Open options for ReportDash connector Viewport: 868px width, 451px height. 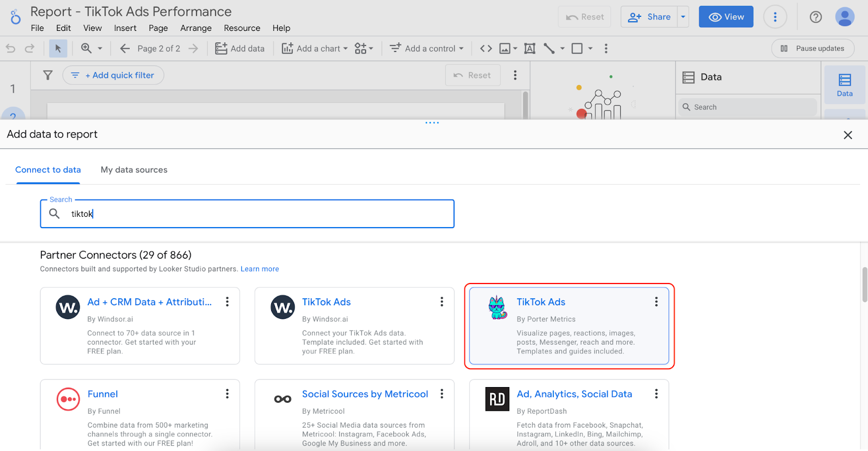(x=656, y=394)
